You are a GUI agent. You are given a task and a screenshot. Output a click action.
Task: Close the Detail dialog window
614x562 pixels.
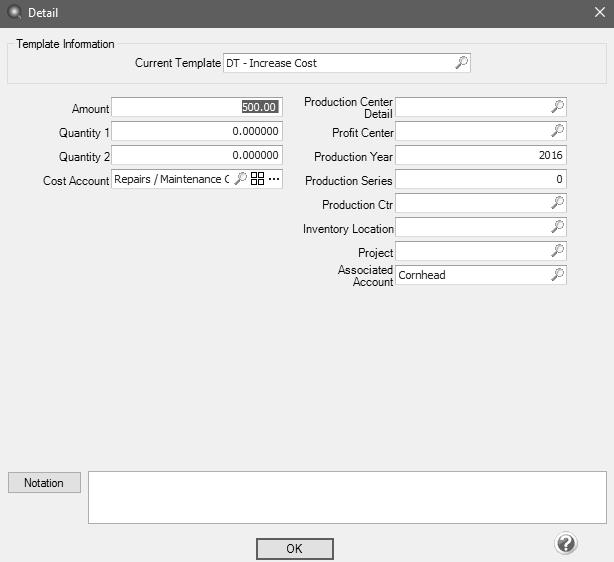pyautogui.click(x=599, y=13)
